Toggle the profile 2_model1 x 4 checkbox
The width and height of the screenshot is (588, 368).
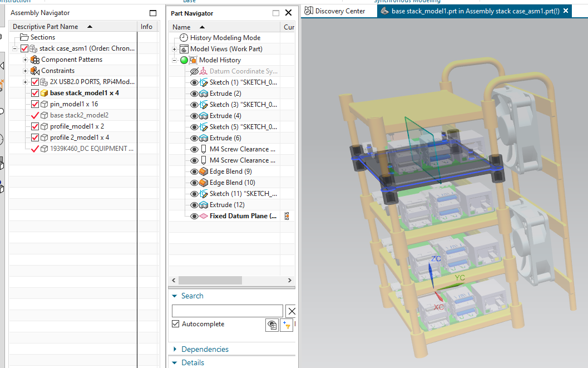point(35,138)
